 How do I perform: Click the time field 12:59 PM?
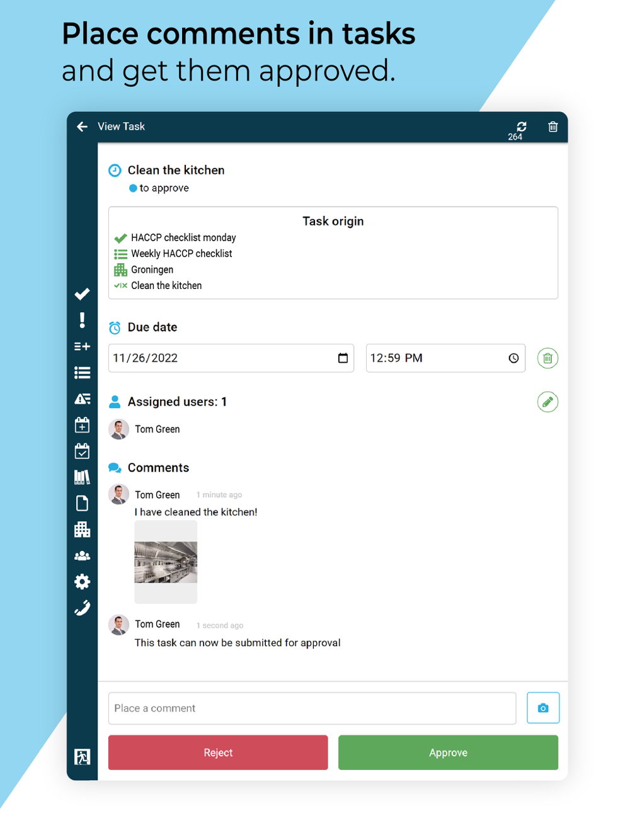445,358
